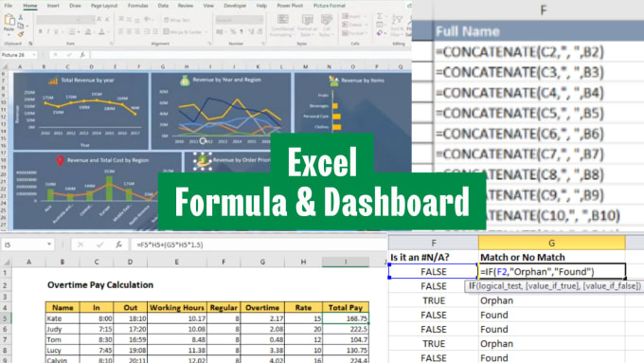Switch to the Picture Format tab
The image size is (644, 363).
(329, 6)
